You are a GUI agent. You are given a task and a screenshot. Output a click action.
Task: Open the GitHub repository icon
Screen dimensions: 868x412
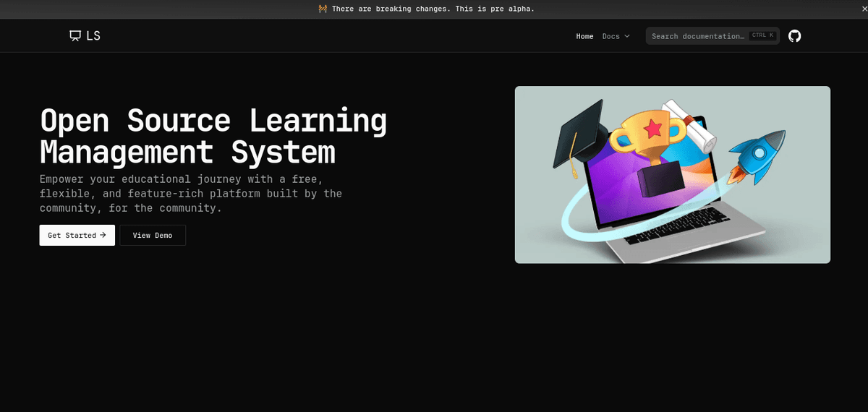794,36
